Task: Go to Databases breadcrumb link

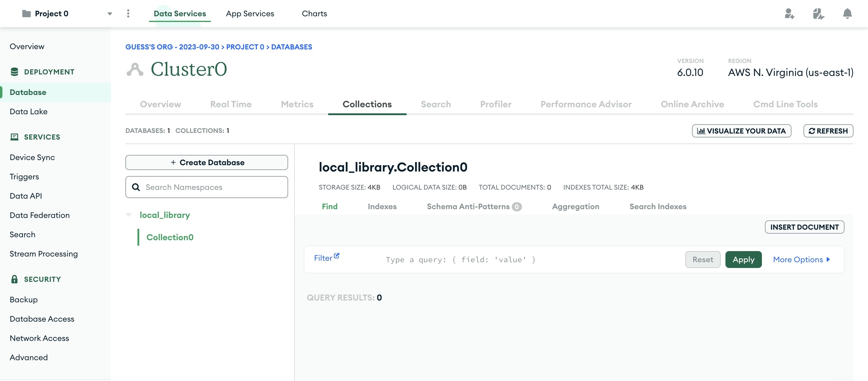Action: pyautogui.click(x=291, y=47)
